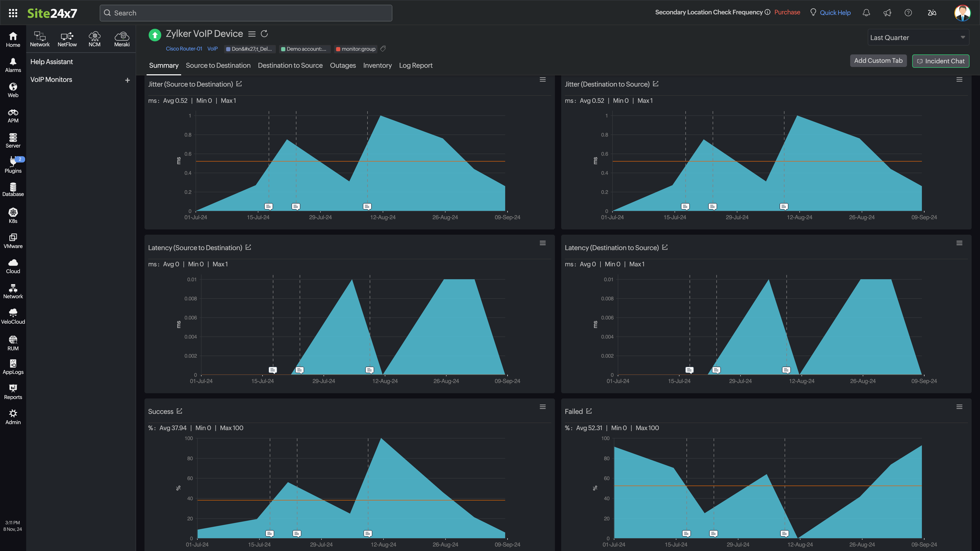Open the Zylker VoIP Device hamburger menu

[252, 34]
